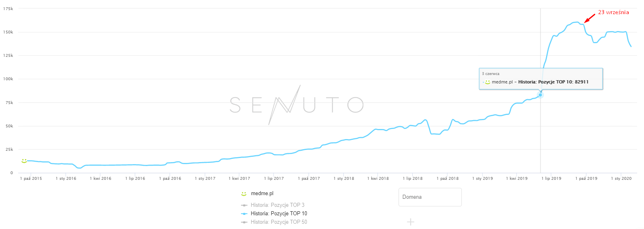Viewport: 644px width, 229px height.
Task: Click the plus icon below Domena field
Action: tap(410, 222)
